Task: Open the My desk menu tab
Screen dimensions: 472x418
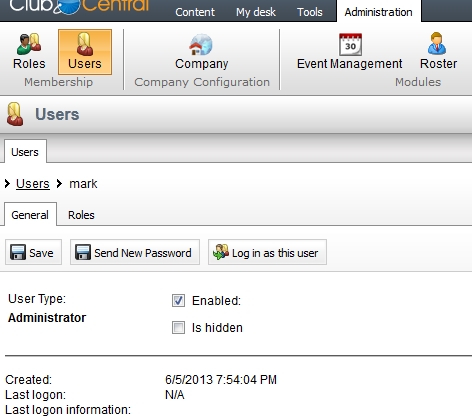Action: tap(256, 12)
